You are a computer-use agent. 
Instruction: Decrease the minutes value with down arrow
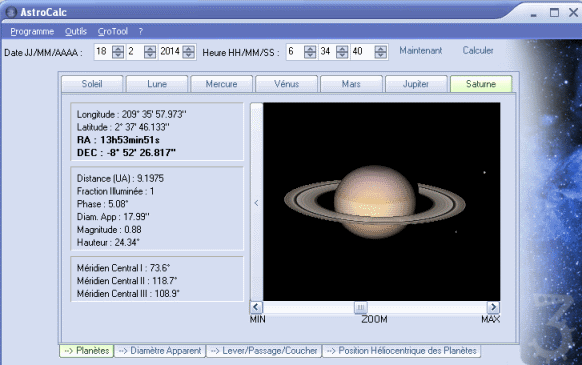coord(342,55)
